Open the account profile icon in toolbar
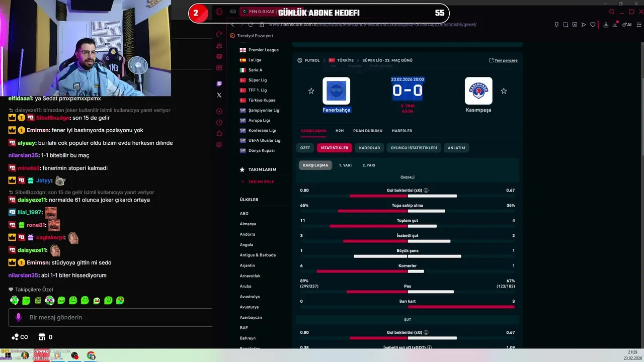644x362 pixels. pyautogui.click(x=606, y=25)
